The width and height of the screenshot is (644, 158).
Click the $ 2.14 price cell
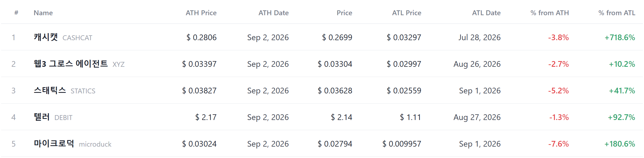click(341, 117)
